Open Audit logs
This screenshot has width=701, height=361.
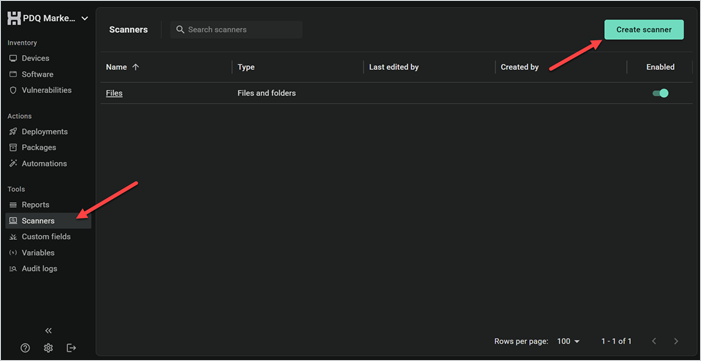point(39,269)
